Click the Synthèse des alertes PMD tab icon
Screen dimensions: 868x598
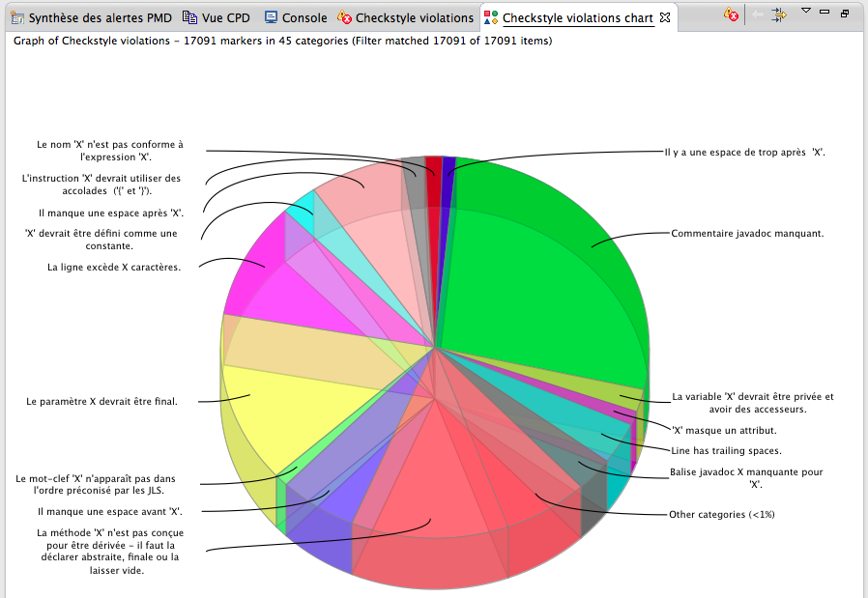pos(17,17)
